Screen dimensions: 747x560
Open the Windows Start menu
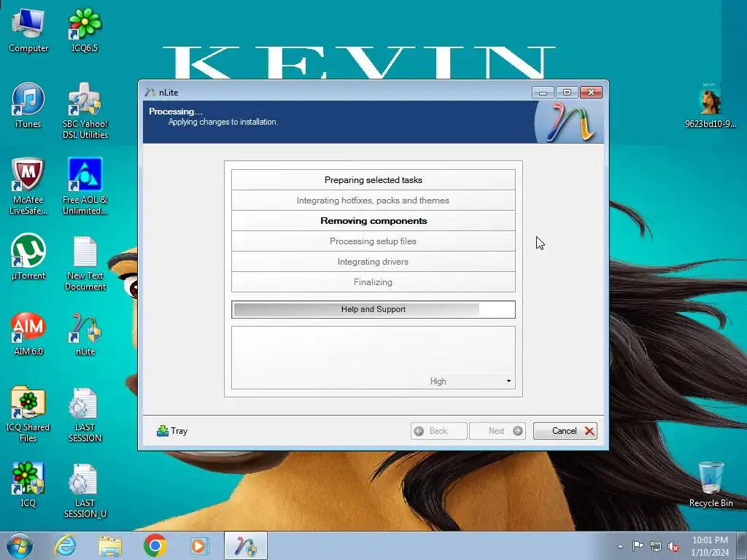[x=20, y=545]
